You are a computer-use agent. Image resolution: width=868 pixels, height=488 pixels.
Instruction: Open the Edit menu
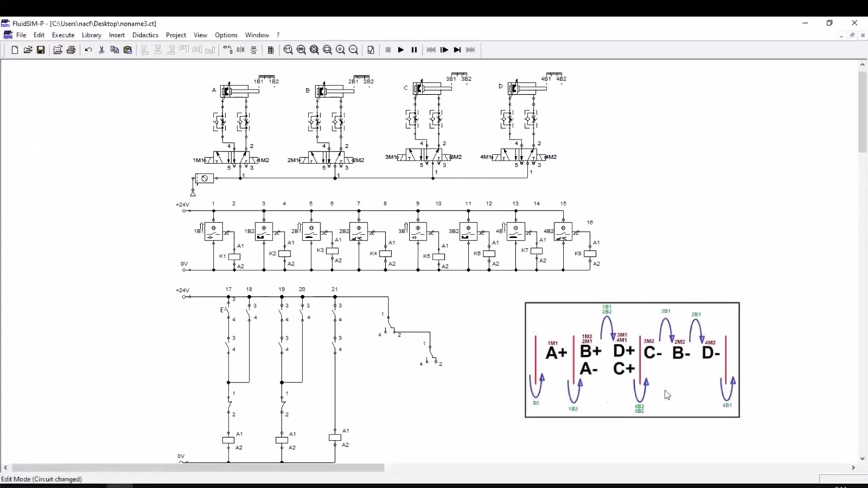39,35
